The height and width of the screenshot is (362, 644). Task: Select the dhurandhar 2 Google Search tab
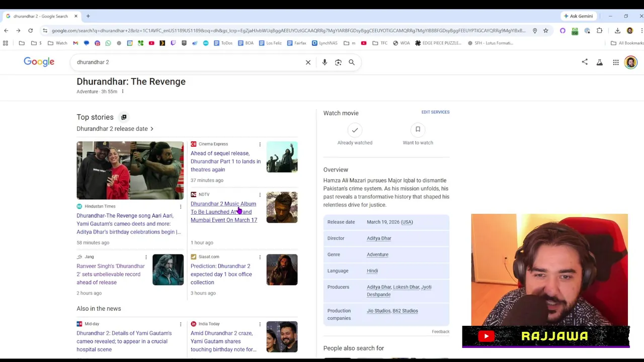click(x=41, y=16)
